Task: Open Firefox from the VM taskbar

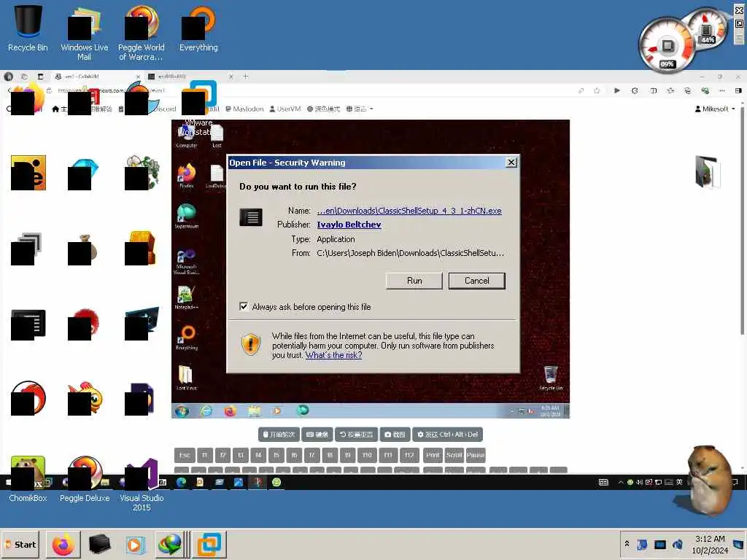Action: point(230,411)
